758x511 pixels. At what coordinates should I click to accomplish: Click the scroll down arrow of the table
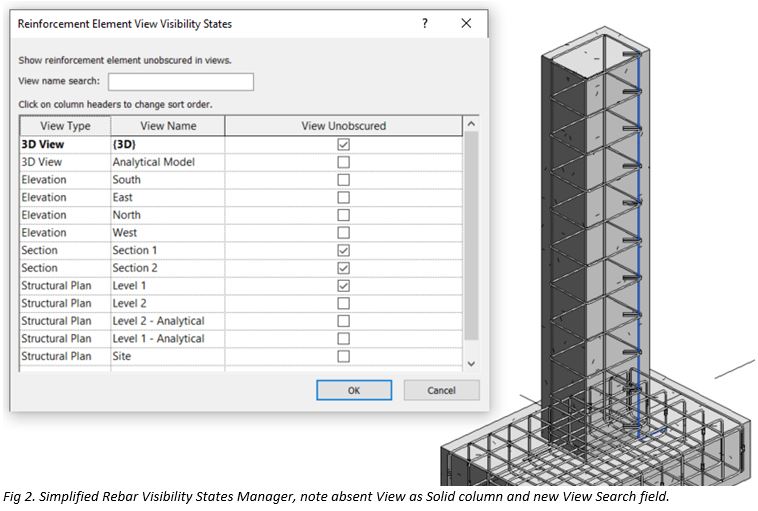coord(471,364)
